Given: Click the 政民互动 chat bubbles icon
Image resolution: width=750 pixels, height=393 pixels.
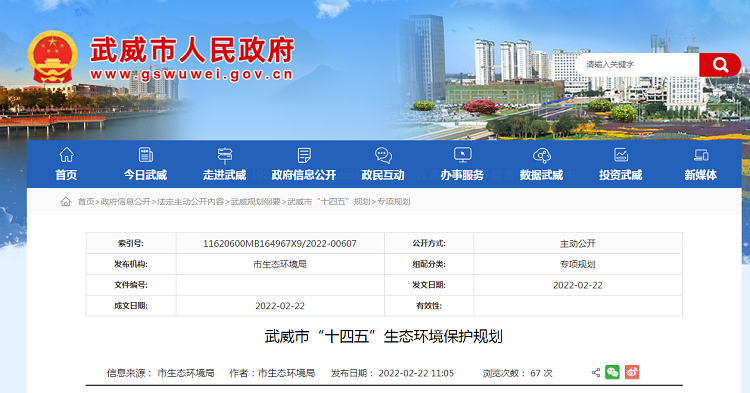Looking at the screenshot, I should pos(383,155).
